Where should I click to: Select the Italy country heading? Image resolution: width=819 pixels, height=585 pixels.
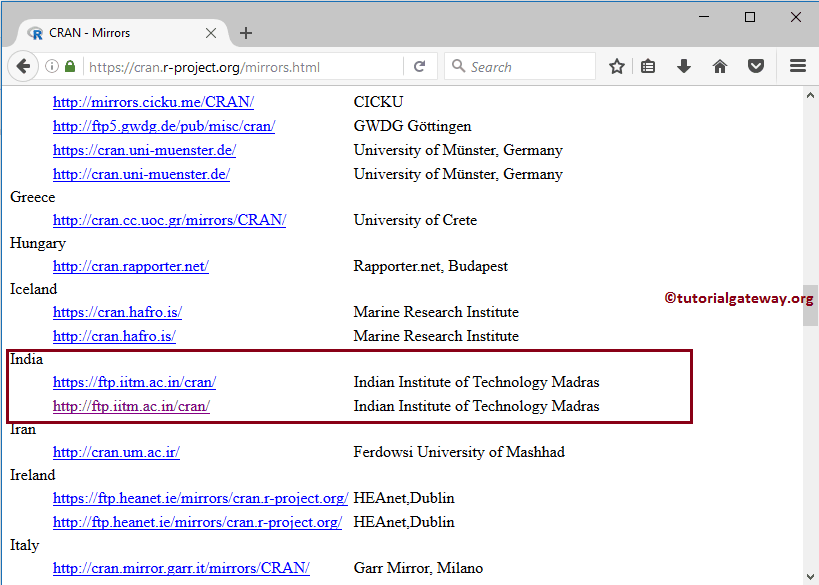pyautogui.click(x=25, y=545)
